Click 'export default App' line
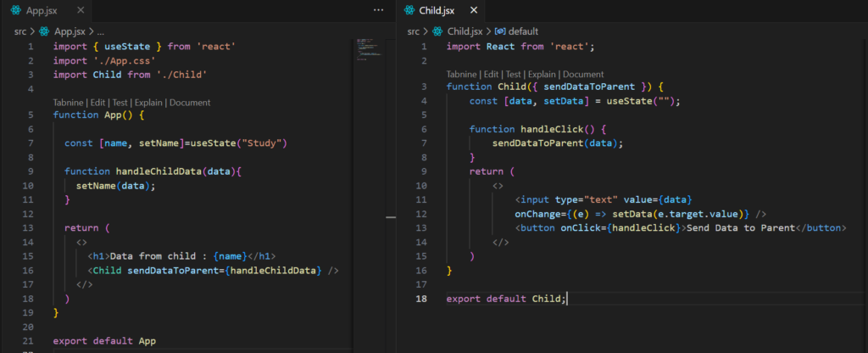 click(104, 341)
